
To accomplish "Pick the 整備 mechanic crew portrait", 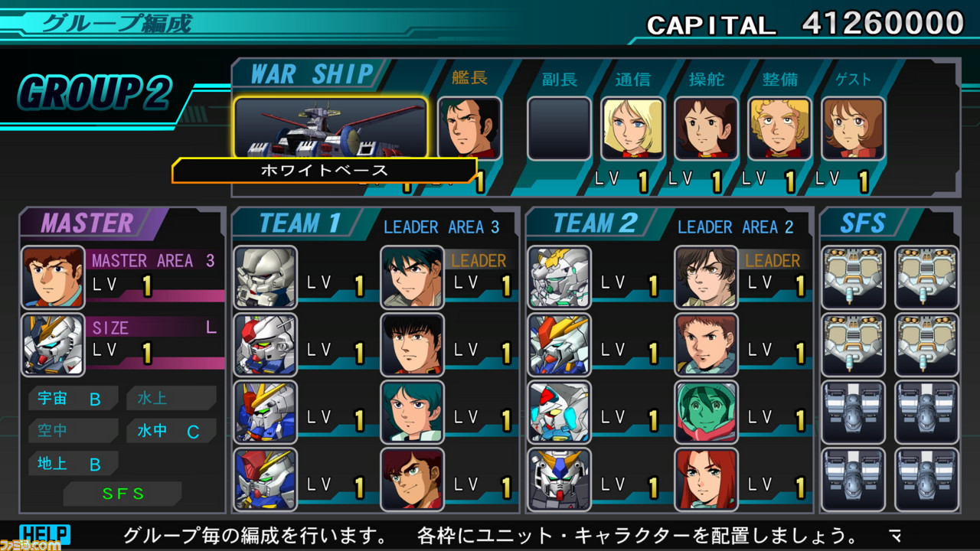I will [x=779, y=129].
